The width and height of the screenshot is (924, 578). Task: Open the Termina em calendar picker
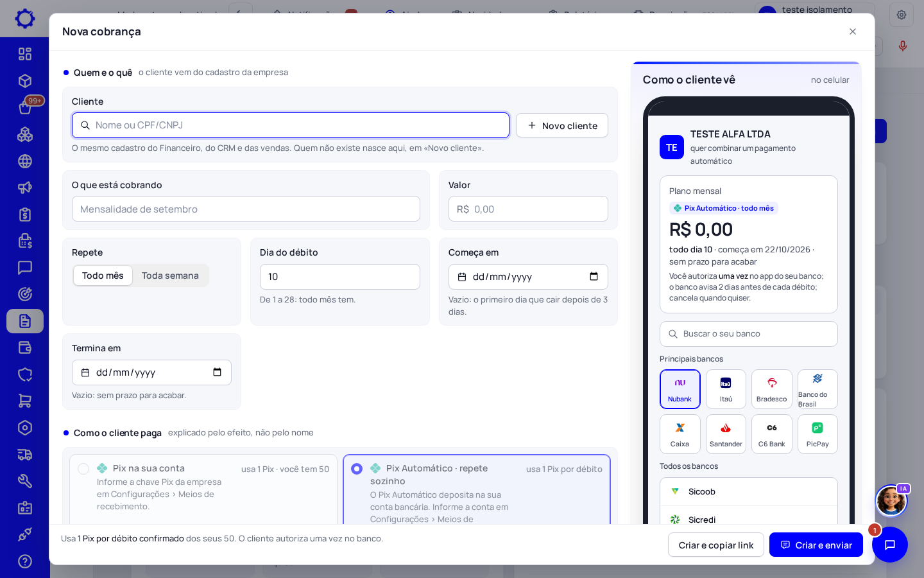(x=217, y=372)
